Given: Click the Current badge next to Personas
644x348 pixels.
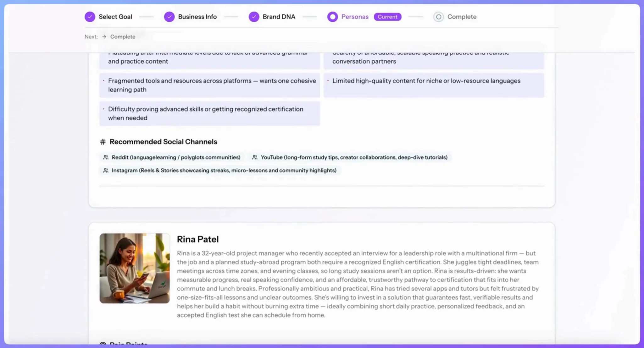Looking at the screenshot, I should click(387, 17).
